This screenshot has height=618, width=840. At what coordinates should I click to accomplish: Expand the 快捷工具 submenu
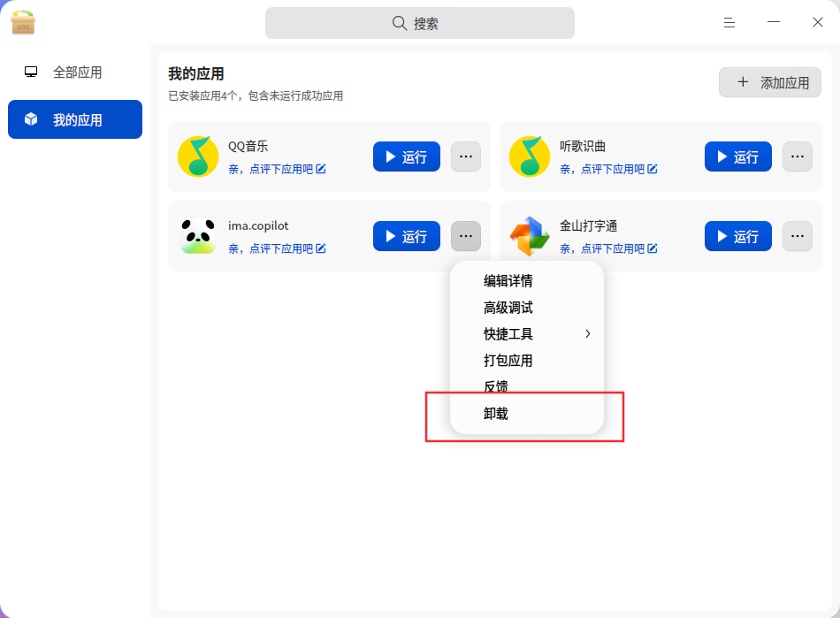click(x=527, y=333)
